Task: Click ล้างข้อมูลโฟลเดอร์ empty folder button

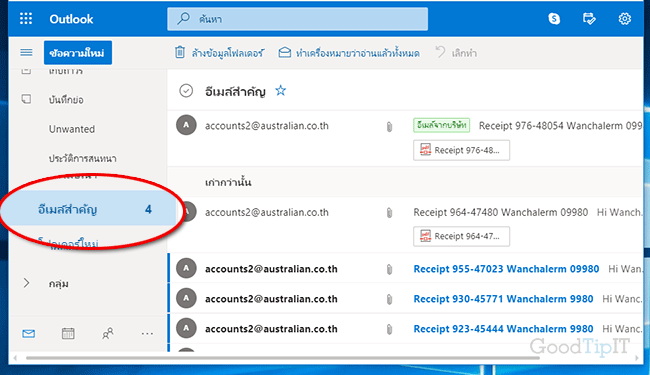Action: [219, 53]
